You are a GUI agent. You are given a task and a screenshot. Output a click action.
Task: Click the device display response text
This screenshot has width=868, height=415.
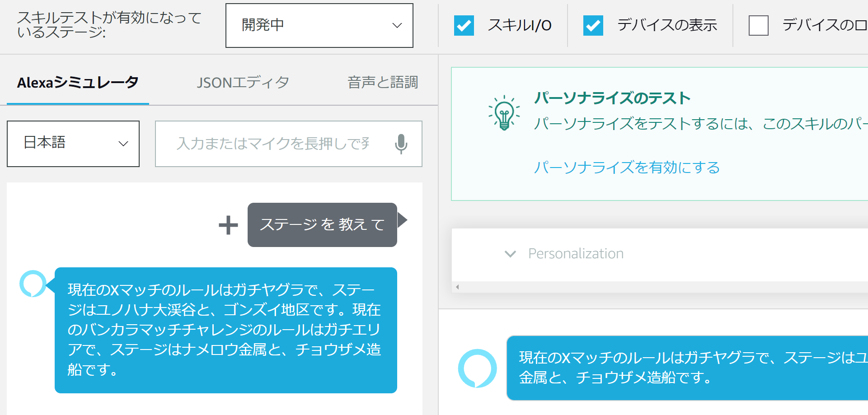pos(694,368)
